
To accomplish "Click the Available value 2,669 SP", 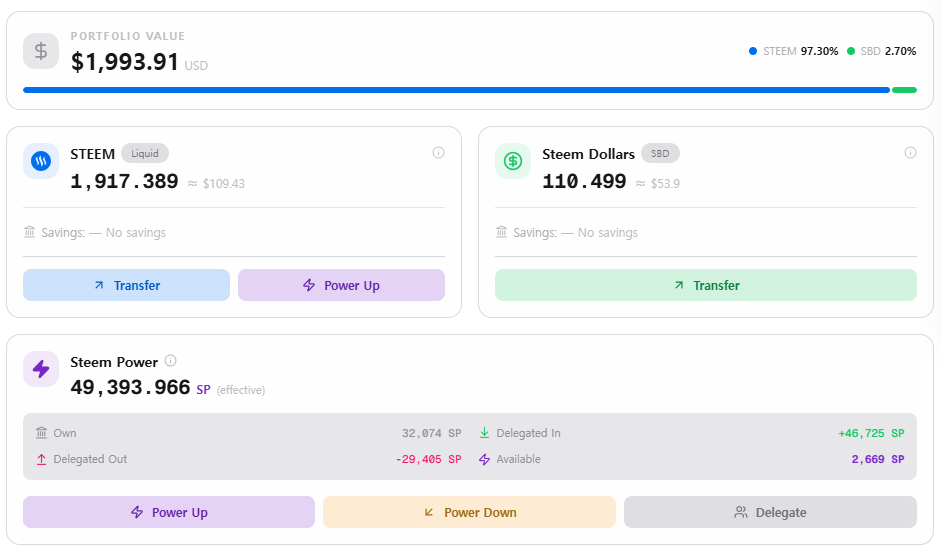I will tap(878, 460).
